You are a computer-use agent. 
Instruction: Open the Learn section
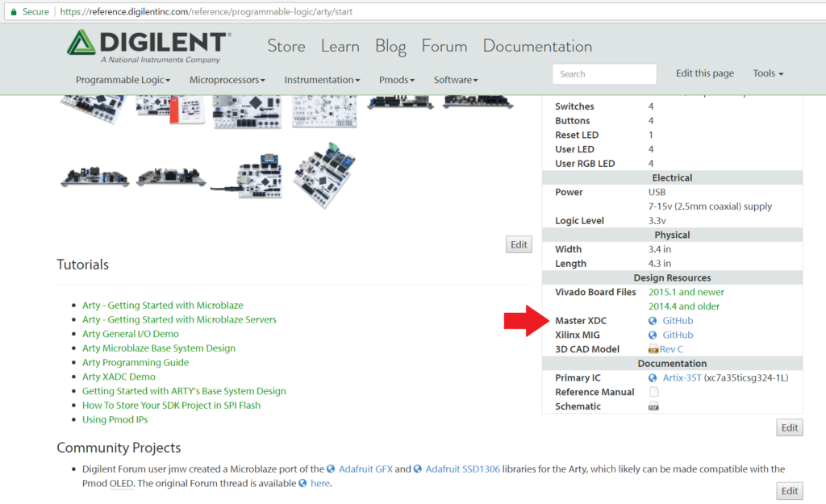[x=340, y=46]
